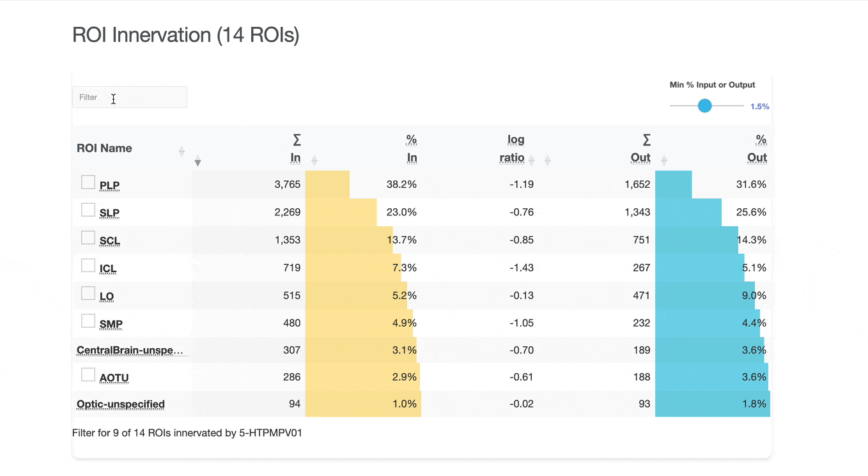868x476 pixels.
Task: Click the dark down-arrow sort indicator in header
Action: pos(198,162)
